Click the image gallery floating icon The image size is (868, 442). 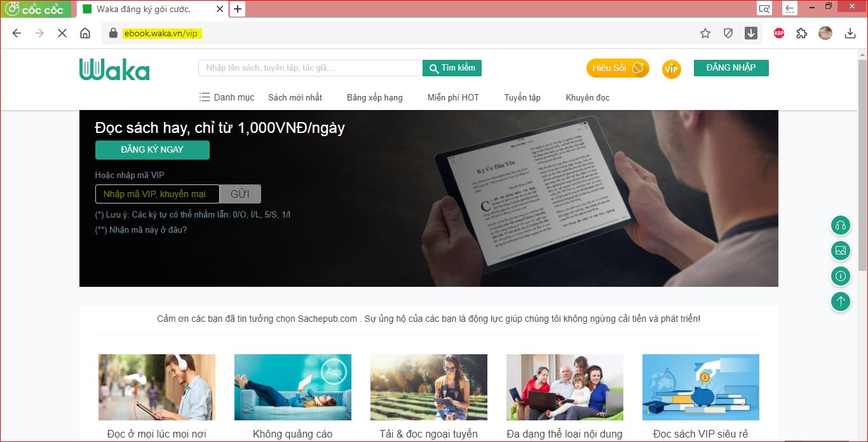coord(841,251)
